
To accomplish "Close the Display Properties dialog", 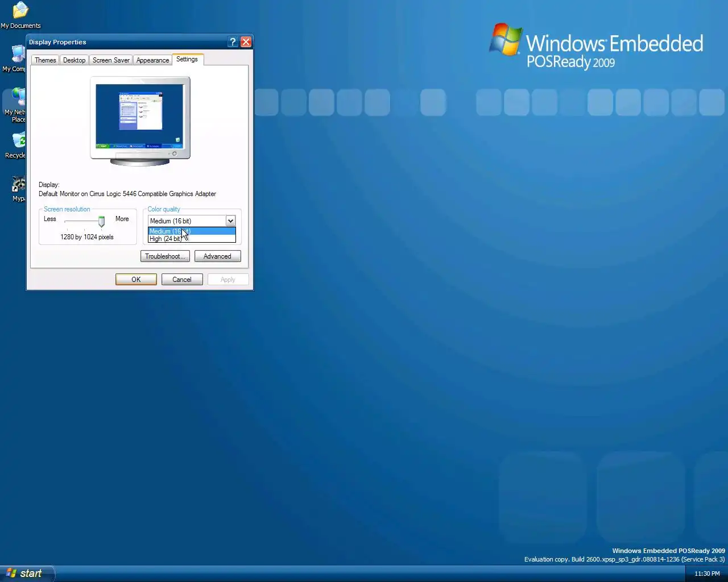I will [246, 42].
